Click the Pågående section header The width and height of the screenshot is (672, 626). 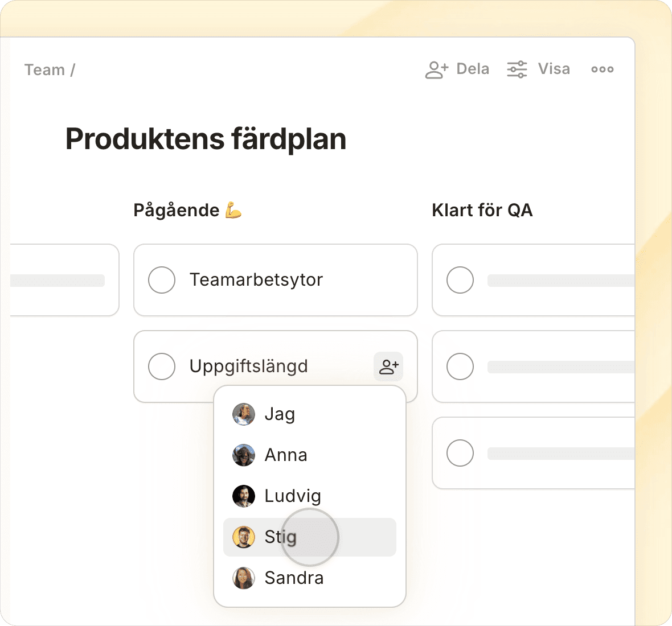177,211
